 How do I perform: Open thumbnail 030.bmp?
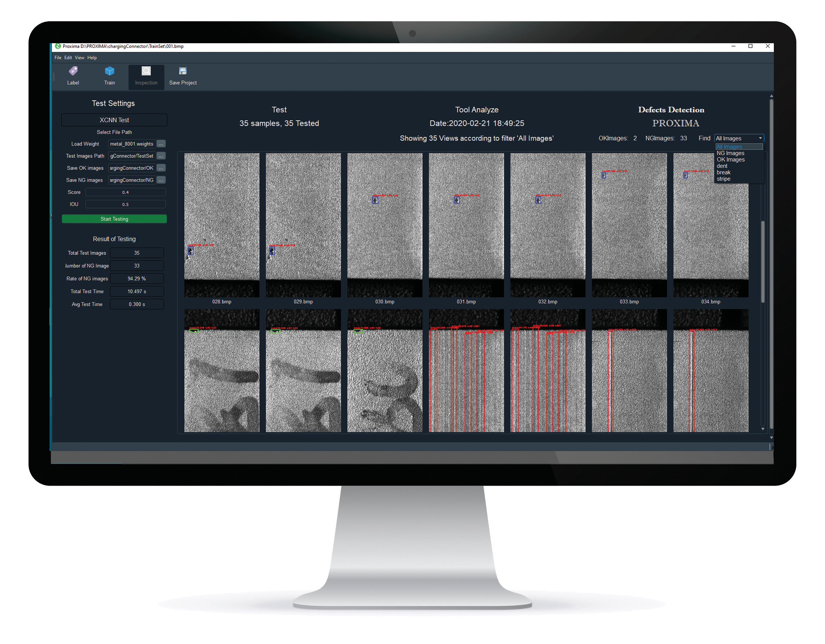tap(385, 225)
